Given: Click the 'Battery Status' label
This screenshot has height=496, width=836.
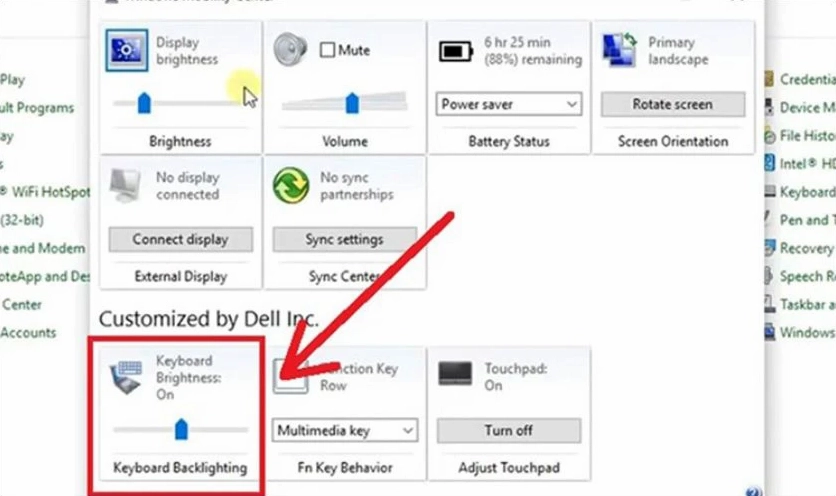Looking at the screenshot, I should coord(509,141).
